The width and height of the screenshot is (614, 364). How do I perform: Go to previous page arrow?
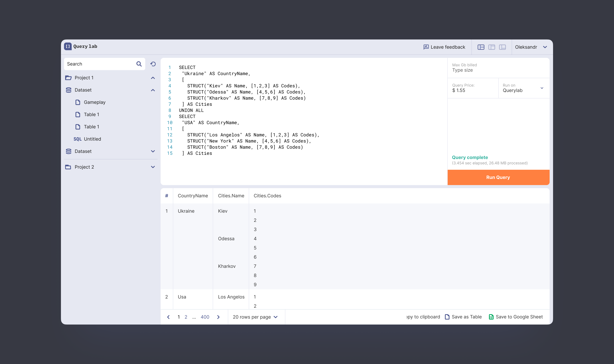(x=168, y=317)
